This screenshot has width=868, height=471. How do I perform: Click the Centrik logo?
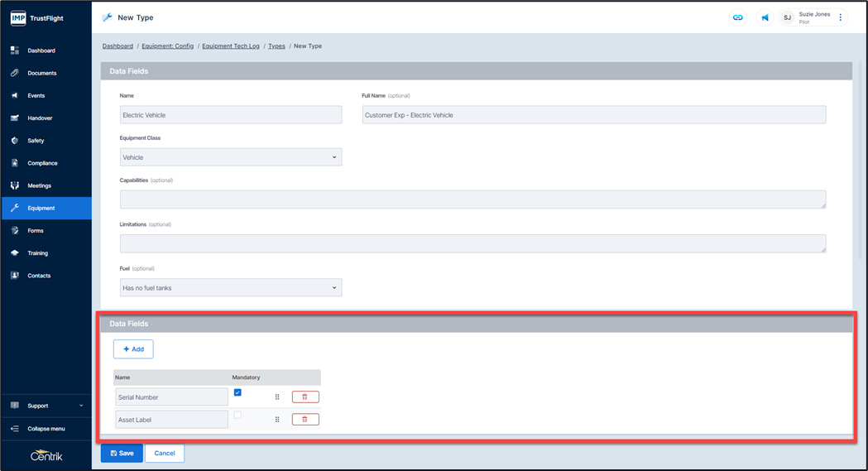pos(46,455)
